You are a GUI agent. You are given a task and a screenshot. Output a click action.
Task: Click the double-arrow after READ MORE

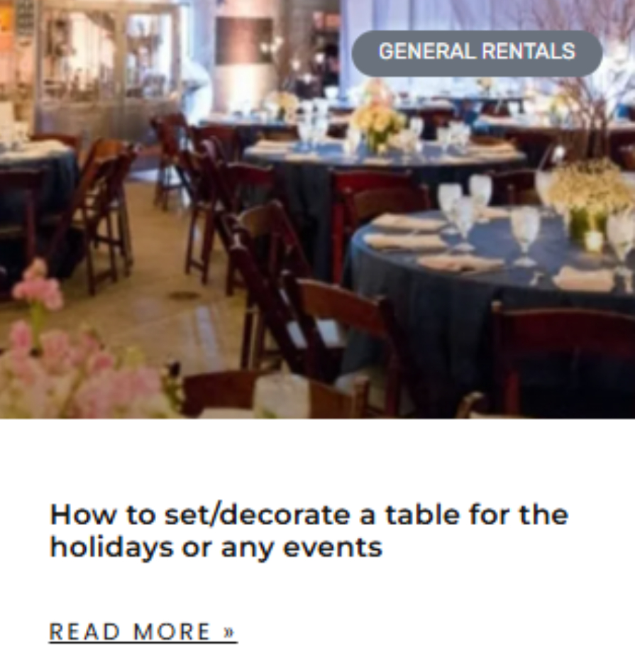click(228, 632)
